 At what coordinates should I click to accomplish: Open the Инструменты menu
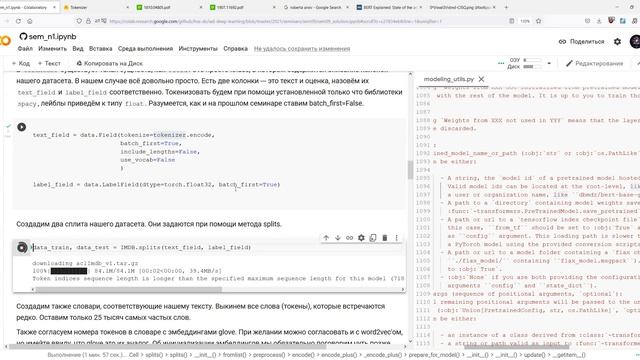pos(198,49)
